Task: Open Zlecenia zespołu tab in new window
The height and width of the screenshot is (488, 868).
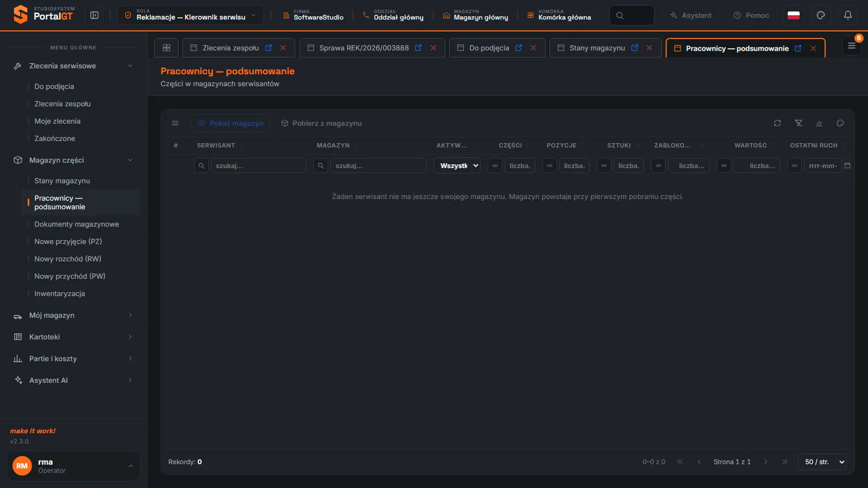Action: pos(268,48)
